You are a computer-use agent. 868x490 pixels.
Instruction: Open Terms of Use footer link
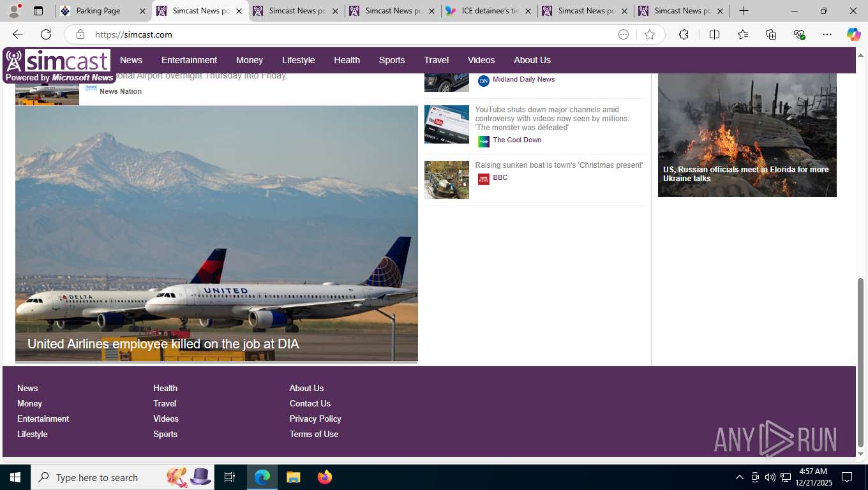click(x=314, y=434)
